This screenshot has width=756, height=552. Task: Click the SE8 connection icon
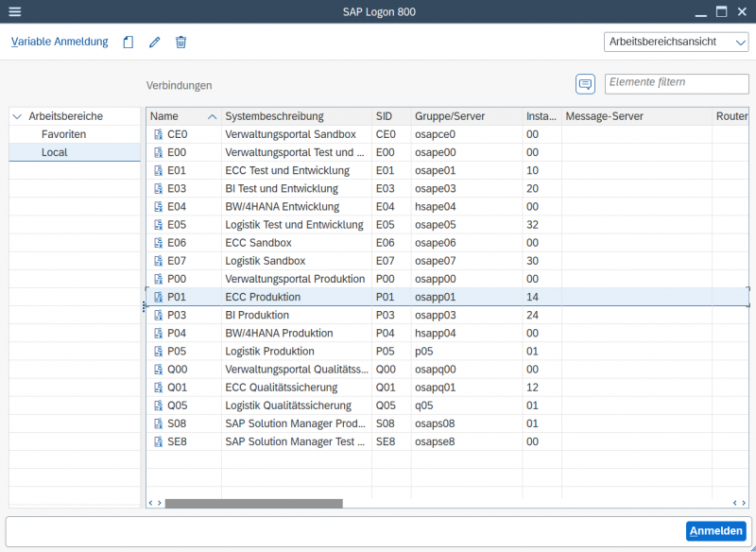coord(158,441)
